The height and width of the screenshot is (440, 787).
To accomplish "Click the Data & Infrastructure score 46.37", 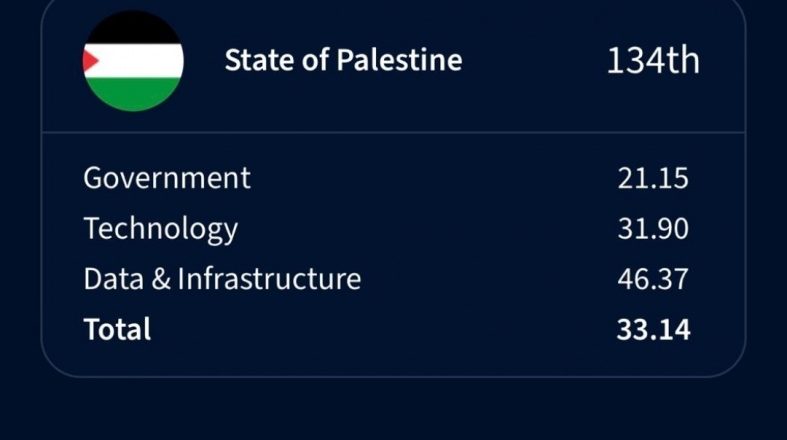I will (652, 279).
